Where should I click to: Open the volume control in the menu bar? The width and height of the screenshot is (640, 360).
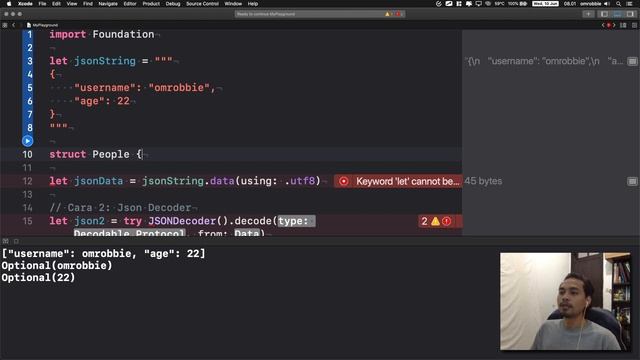pyautogui.click(x=607, y=4)
